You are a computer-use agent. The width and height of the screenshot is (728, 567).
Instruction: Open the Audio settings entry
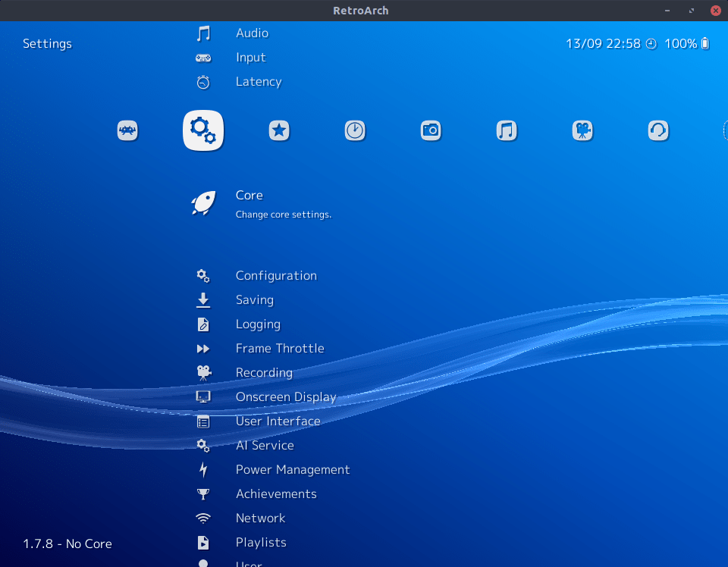[x=252, y=33]
